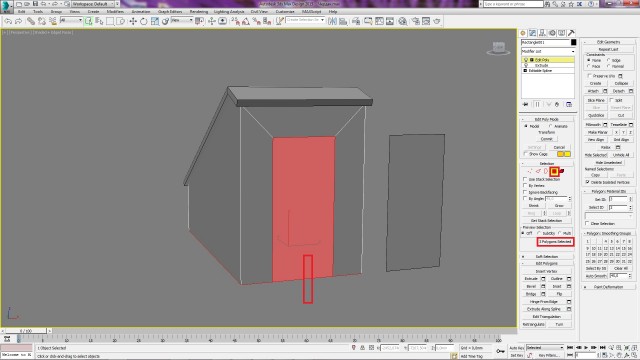Open the Help menu

tap(333, 11)
